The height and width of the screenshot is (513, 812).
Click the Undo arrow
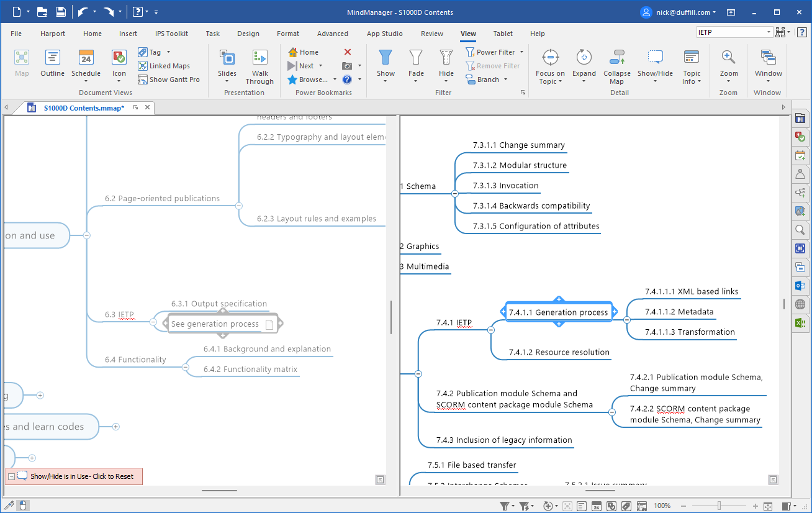point(83,12)
